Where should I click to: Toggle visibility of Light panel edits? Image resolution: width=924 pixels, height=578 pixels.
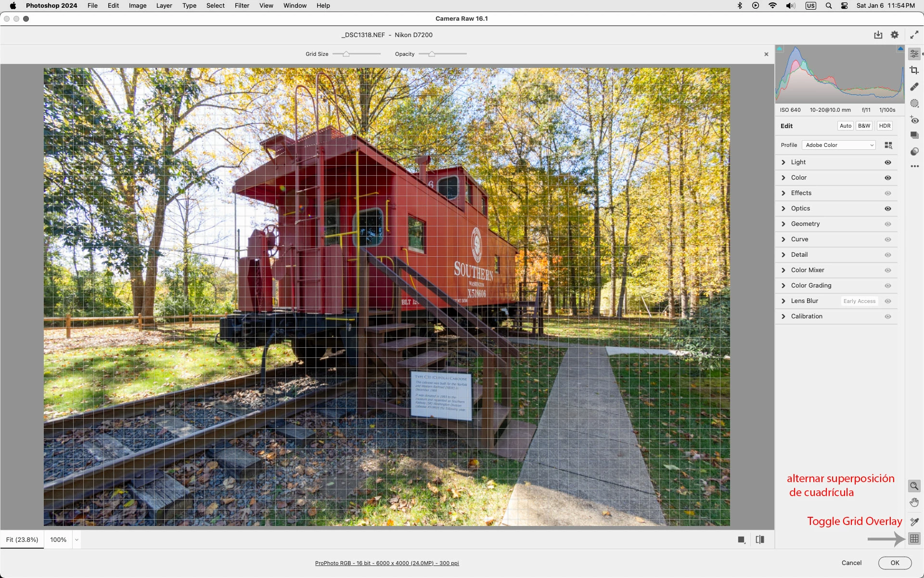tap(887, 162)
